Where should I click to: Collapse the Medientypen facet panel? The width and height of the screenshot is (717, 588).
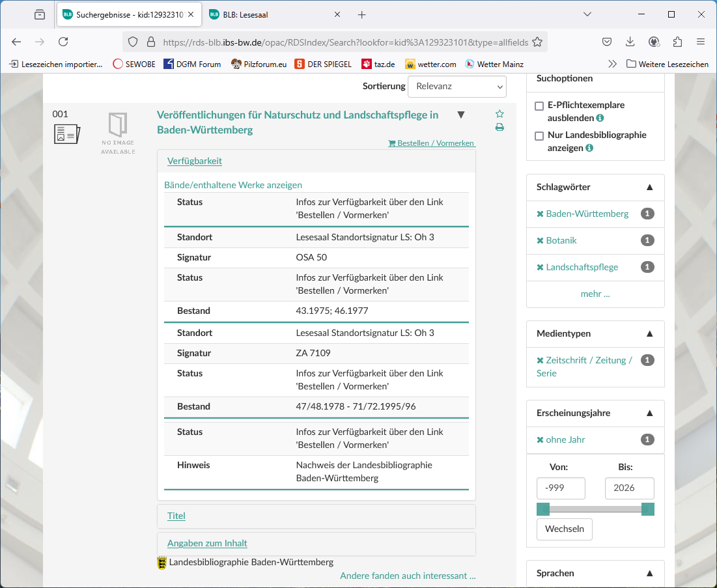(649, 334)
